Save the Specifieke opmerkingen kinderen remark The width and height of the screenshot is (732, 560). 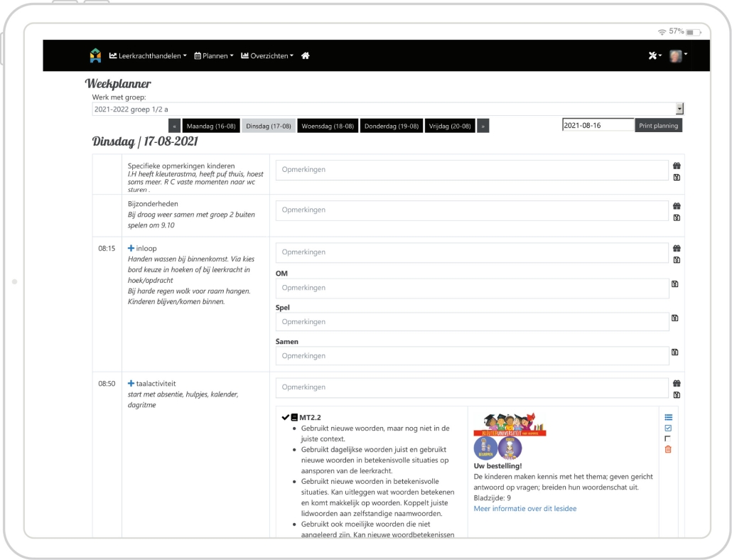coord(677,177)
